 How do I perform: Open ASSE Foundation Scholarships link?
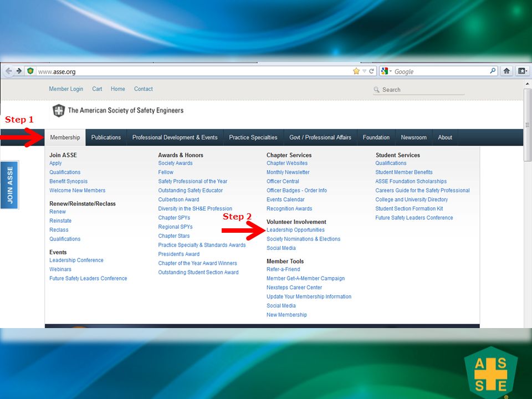click(411, 182)
